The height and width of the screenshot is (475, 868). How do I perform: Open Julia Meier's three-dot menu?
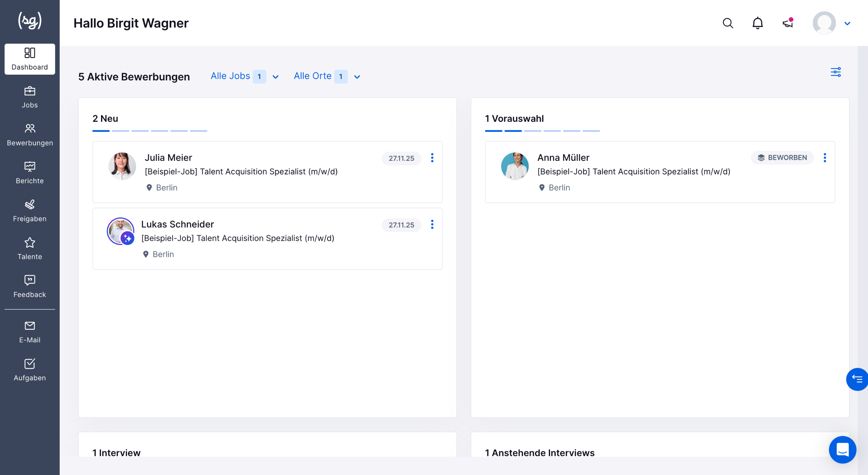432,158
